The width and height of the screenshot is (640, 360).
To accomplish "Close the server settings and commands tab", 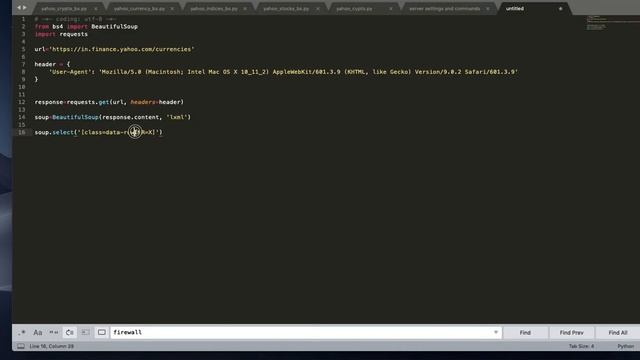I will pyautogui.click(x=488, y=9).
